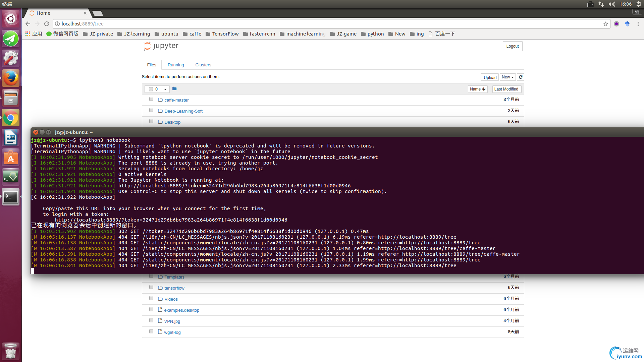
Task: Select the Home browser tab
Action: click(x=57, y=13)
